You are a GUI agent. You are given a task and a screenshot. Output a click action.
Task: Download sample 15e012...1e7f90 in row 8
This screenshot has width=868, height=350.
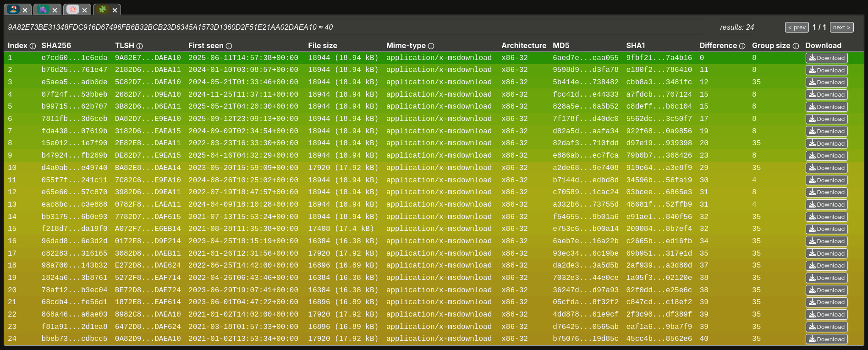tap(826, 143)
